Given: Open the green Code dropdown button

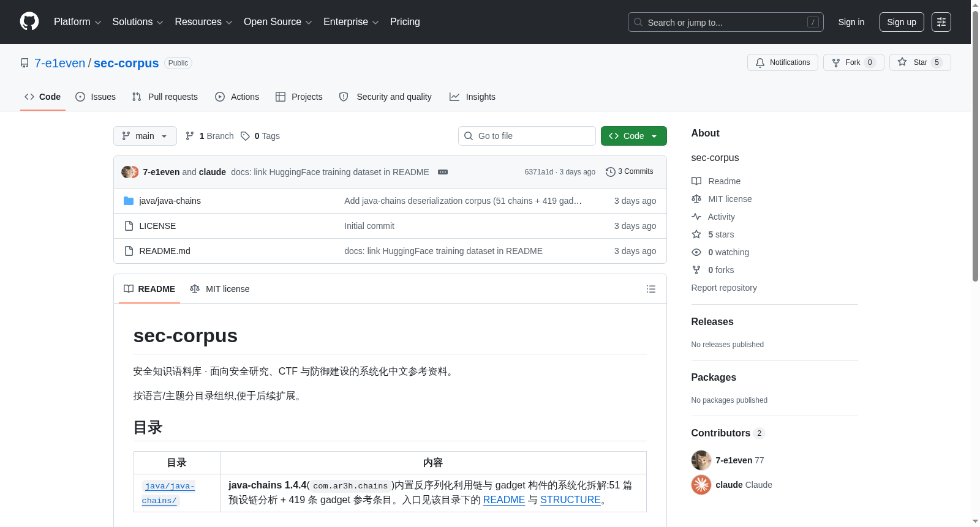Looking at the screenshot, I should click(634, 136).
